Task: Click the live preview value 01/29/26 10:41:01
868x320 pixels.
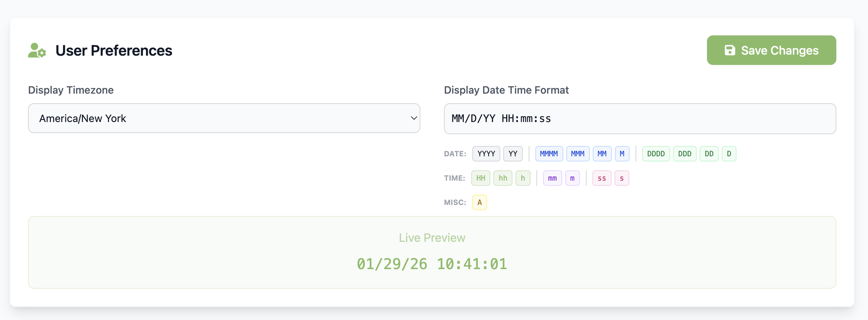Action: [432, 264]
